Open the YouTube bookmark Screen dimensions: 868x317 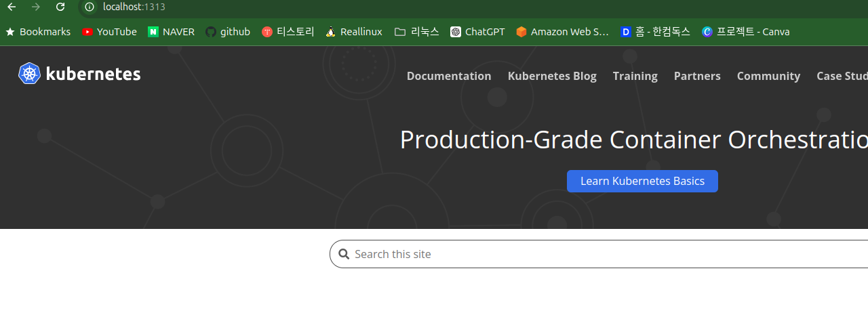(109, 32)
